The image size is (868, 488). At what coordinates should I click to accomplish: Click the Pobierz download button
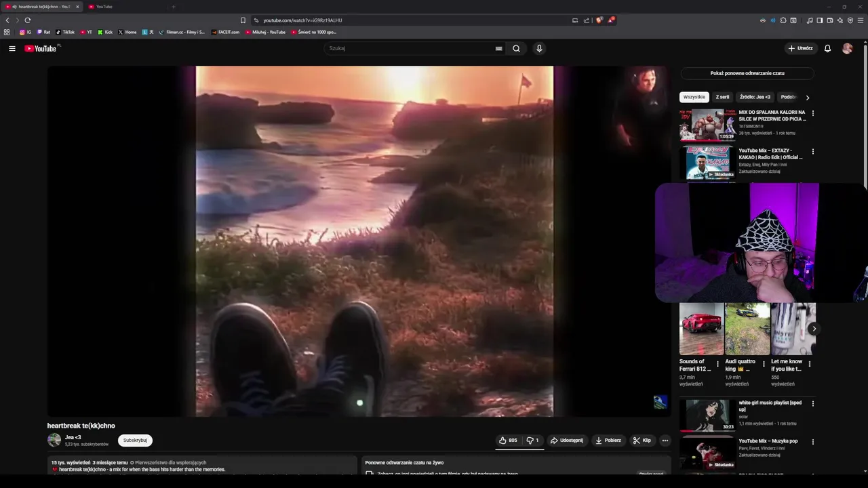608,441
